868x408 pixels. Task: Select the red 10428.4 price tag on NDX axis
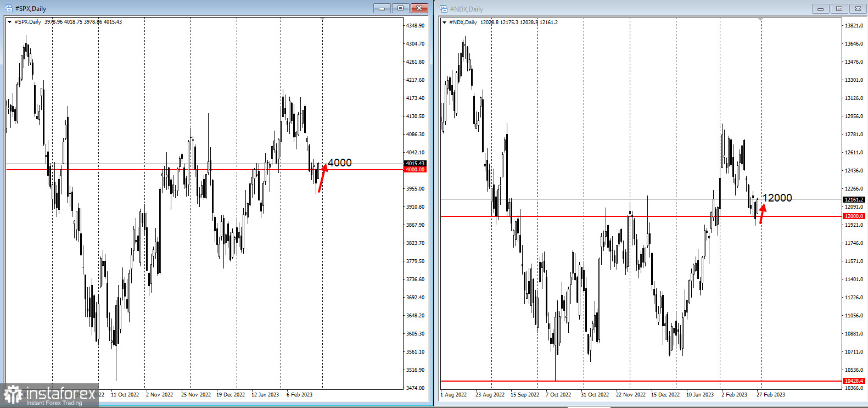point(854,381)
